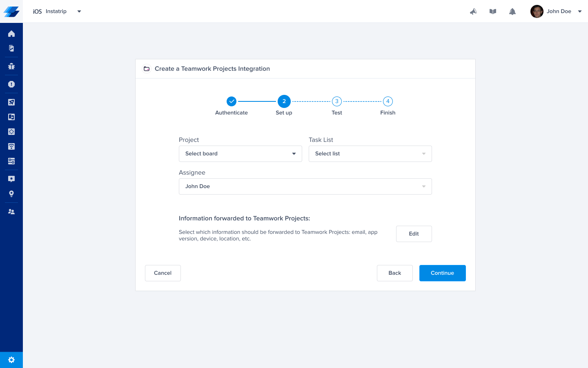Go to step 4 Finish
588x368 pixels.
coord(388,101)
